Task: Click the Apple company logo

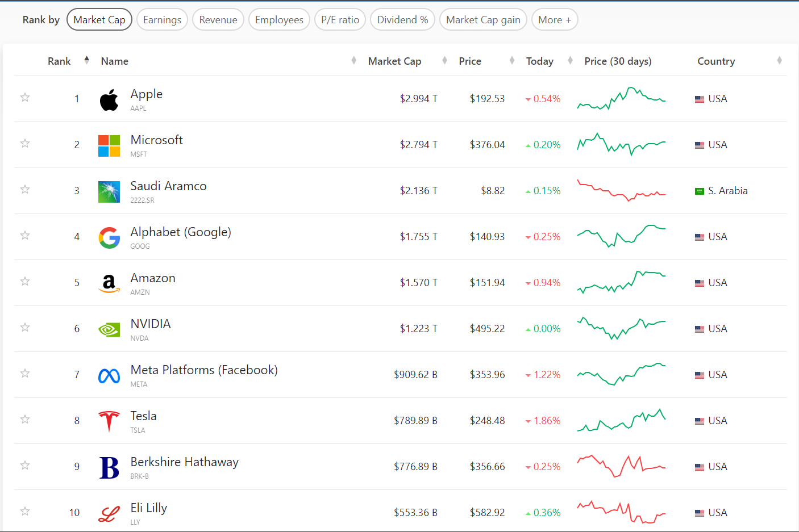Action: click(x=109, y=100)
